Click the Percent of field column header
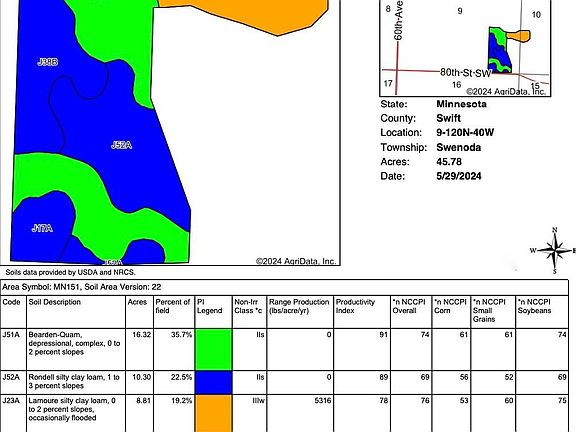This screenshot has width=576, height=432. [x=173, y=306]
